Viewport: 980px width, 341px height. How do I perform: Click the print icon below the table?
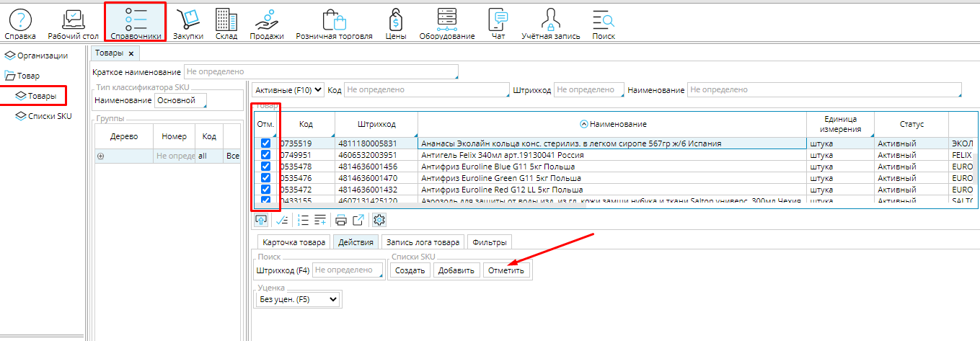(x=341, y=221)
